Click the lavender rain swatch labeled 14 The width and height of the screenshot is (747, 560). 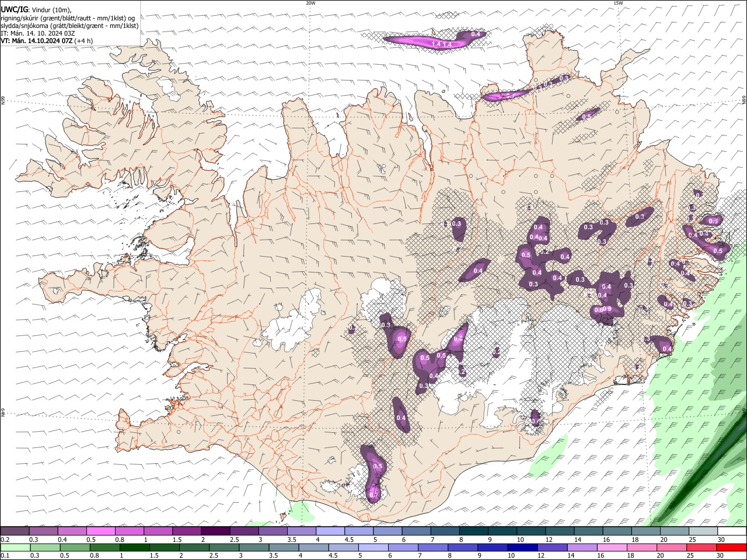click(582, 547)
